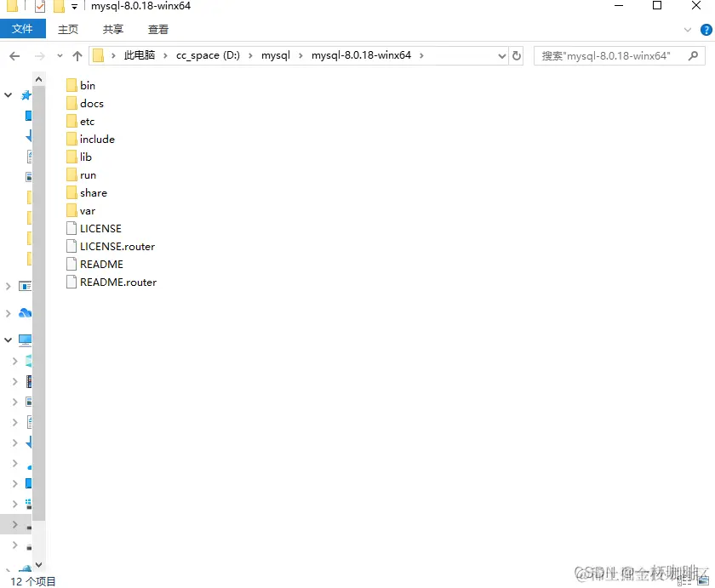Click the New folder icon in title bar
This screenshot has width=715, height=588.
59,6
